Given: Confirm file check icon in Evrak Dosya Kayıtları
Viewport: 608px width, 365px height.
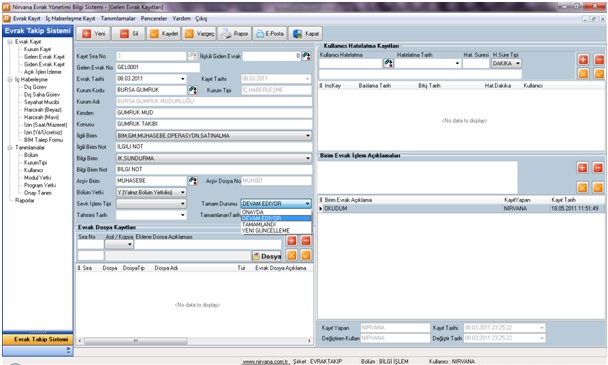Looking at the screenshot, I should [306, 255].
